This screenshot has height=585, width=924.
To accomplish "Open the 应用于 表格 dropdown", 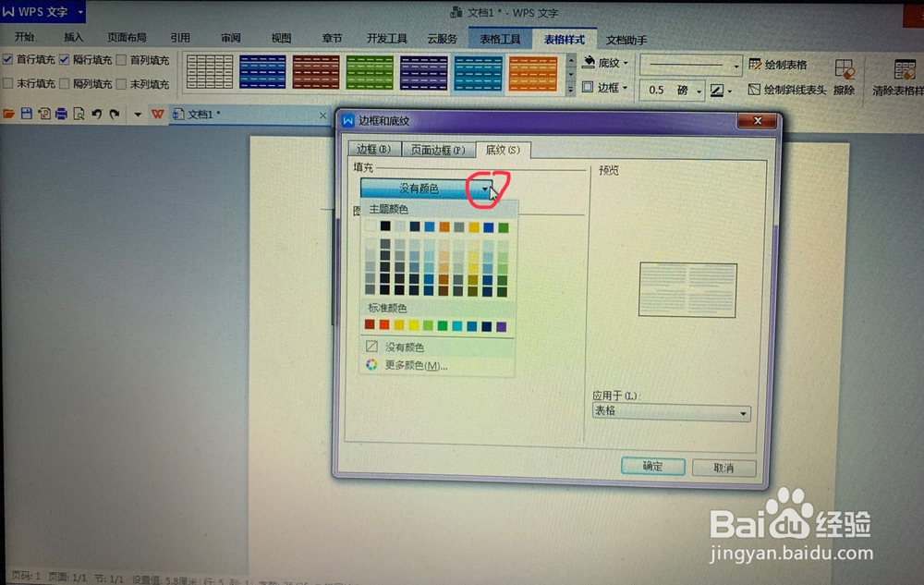I will click(743, 413).
